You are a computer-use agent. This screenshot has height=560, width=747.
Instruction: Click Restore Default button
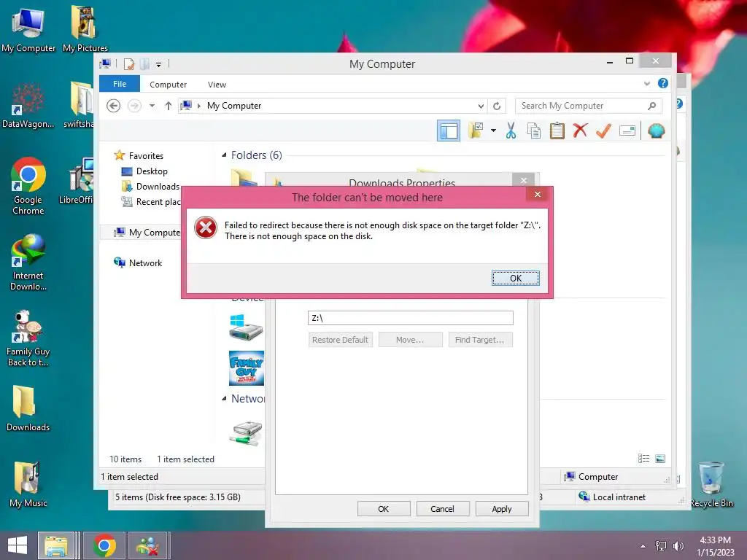pyautogui.click(x=340, y=340)
